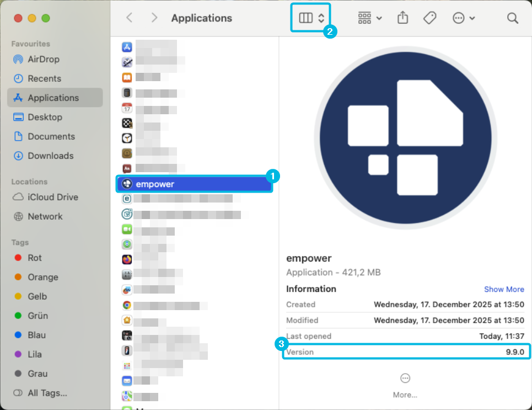Open Network in the sidebar
The image size is (532, 410).
(55, 216)
